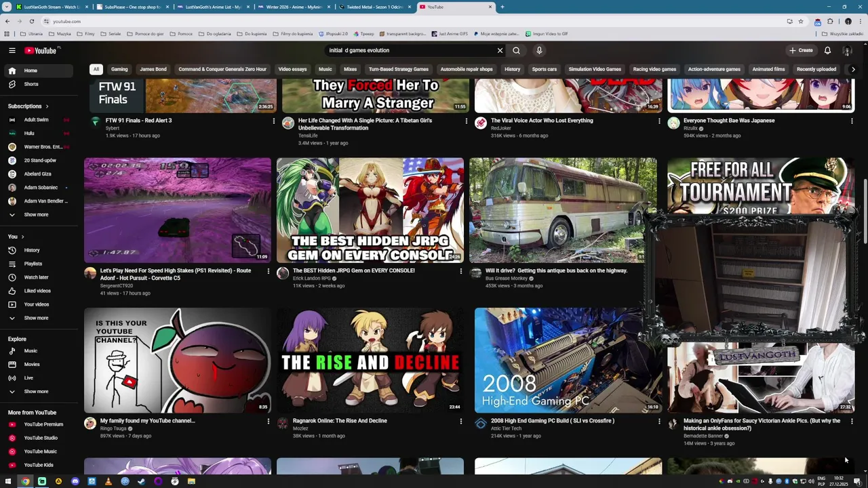
Task: Open Windows Start menu
Action: (x=9, y=481)
